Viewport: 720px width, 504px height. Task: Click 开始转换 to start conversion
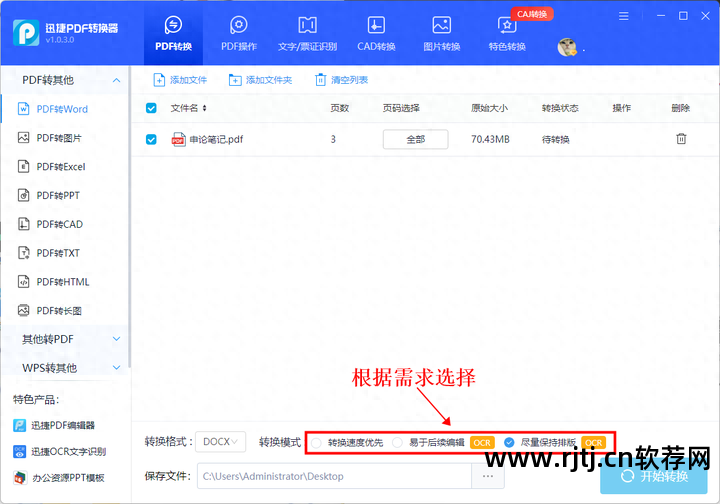pyautogui.click(x=654, y=476)
